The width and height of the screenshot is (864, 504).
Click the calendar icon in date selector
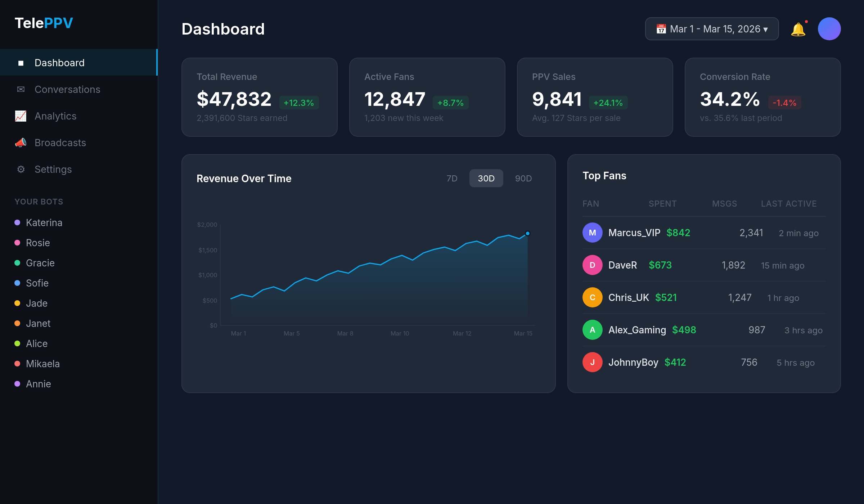click(662, 28)
